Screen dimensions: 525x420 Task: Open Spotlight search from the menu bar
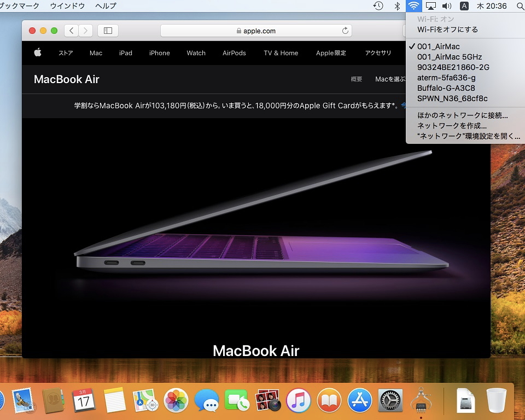coord(521,6)
